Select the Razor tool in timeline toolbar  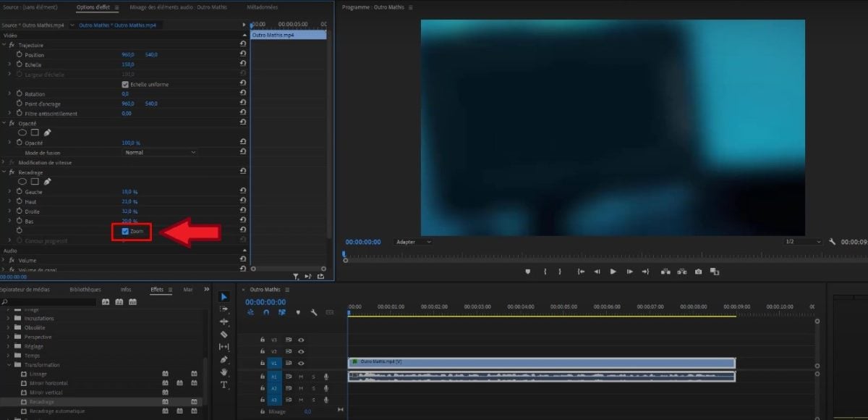[224, 334]
